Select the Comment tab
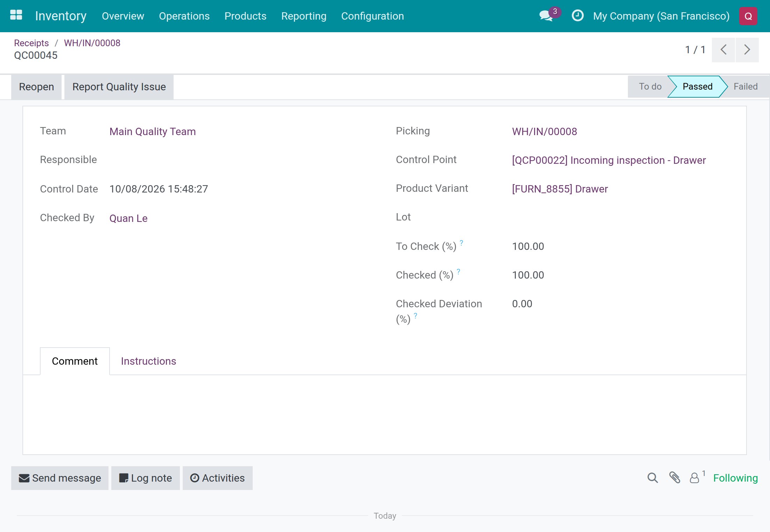Viewport: 770px width, 532px height. click(75, 361)
